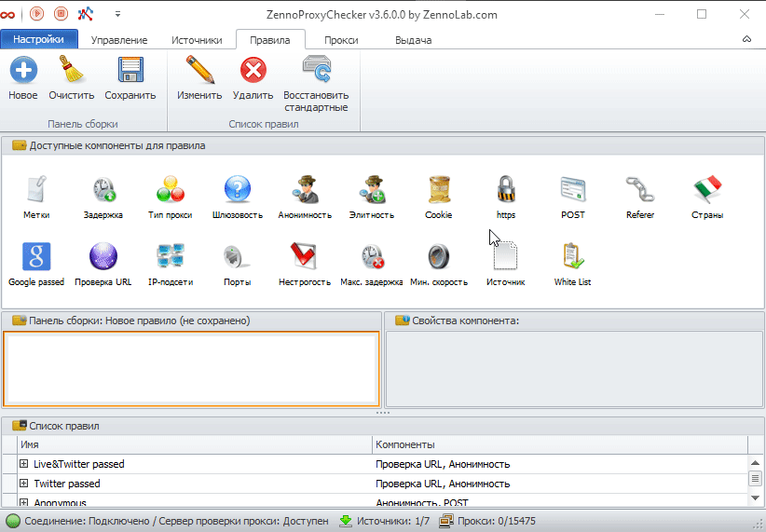Open the blue Настройки button

pyautogui.click(x=38, y=39)
